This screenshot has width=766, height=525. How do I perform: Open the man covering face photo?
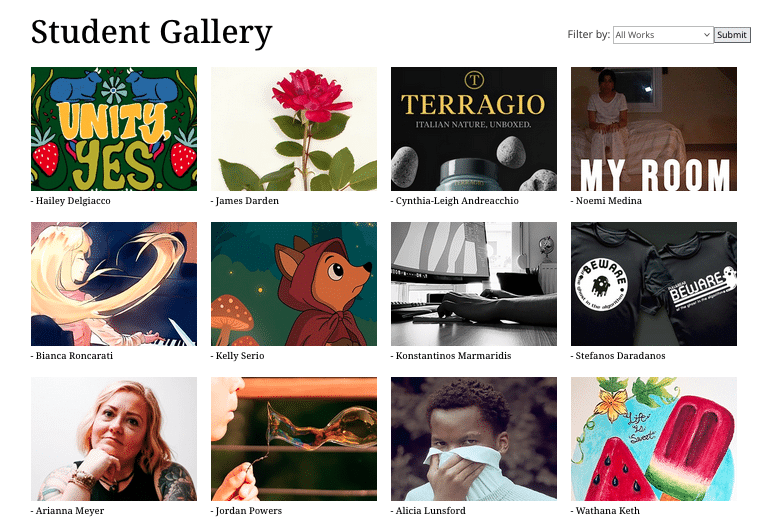coord(474,439)
